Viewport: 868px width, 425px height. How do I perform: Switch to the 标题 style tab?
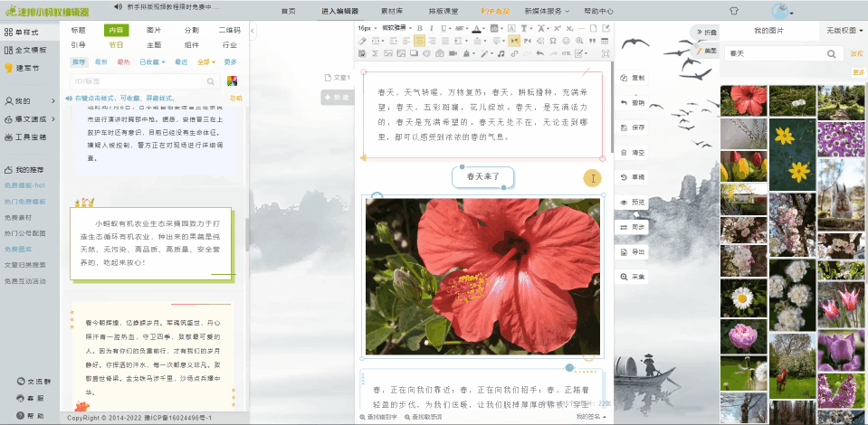click(x=79, y=31)
